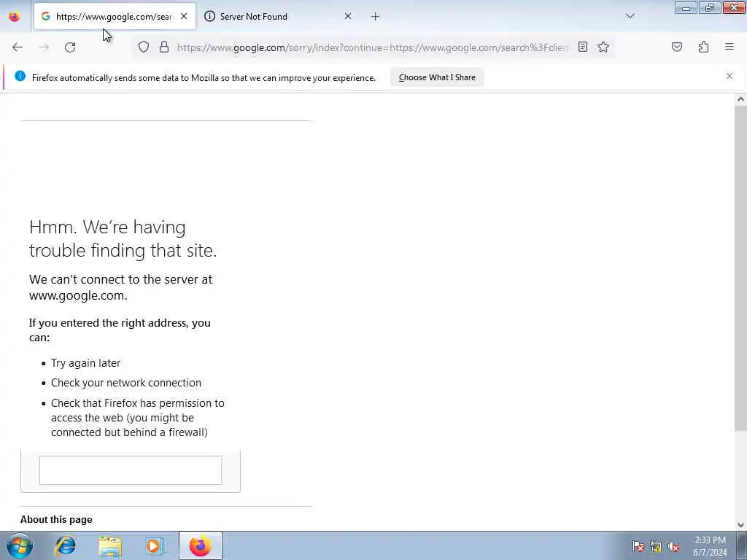Open the taskbar clock showing 2:33 PM
The image size is (747, 560).
[x=710, y=546]
